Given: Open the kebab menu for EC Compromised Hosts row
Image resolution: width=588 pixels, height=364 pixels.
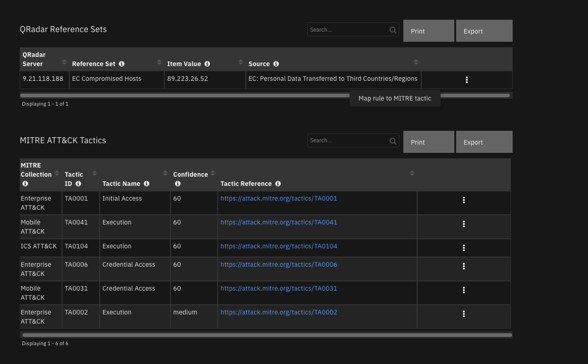Looking at the screenshot, I should (x=466, y=79).
